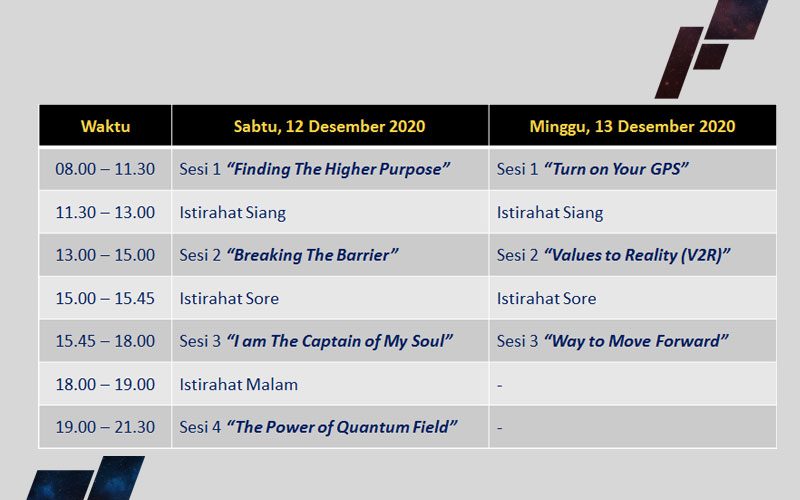Select the "08.00 – 11.30" time cell
800x500 pixels.
(105, 169)
